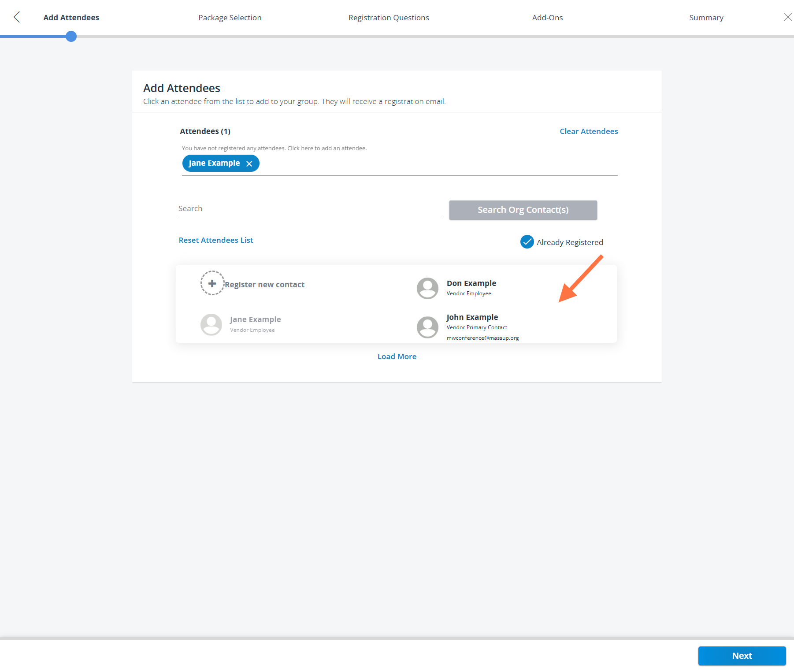Screen dimensions: 794x672
Task: Click the greyed Jane Example name in list
Action: [255, 319]
